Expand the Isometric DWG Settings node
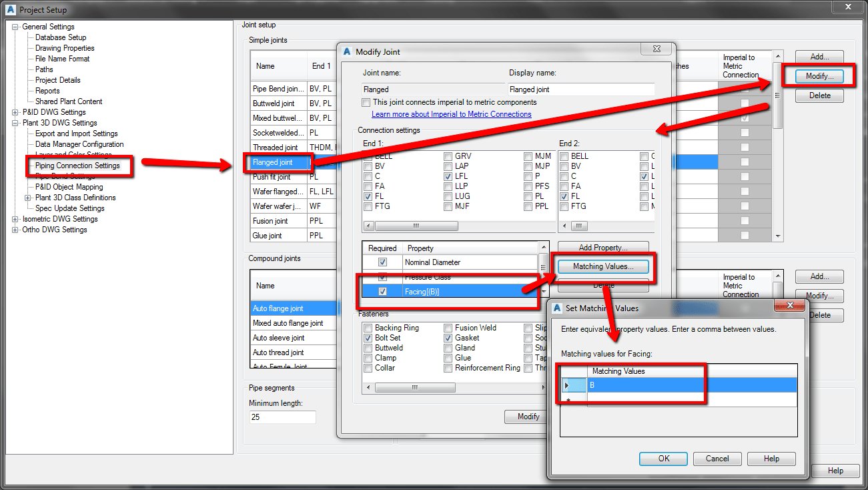The height and width of the screenshot is (490, 868). click(x=15, y=219)
